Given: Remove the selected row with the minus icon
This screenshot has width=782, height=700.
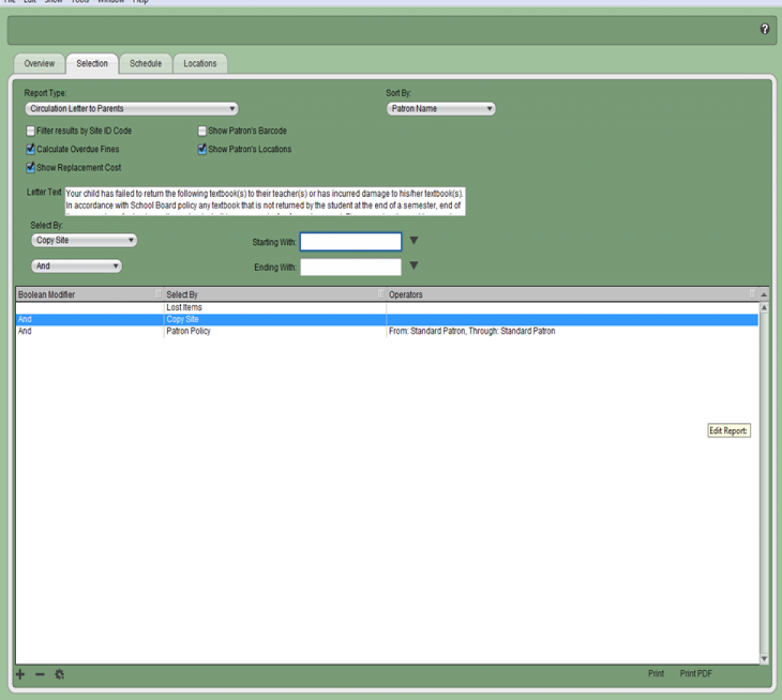Looking at the screenshot, I should click(x=40, y=675).
